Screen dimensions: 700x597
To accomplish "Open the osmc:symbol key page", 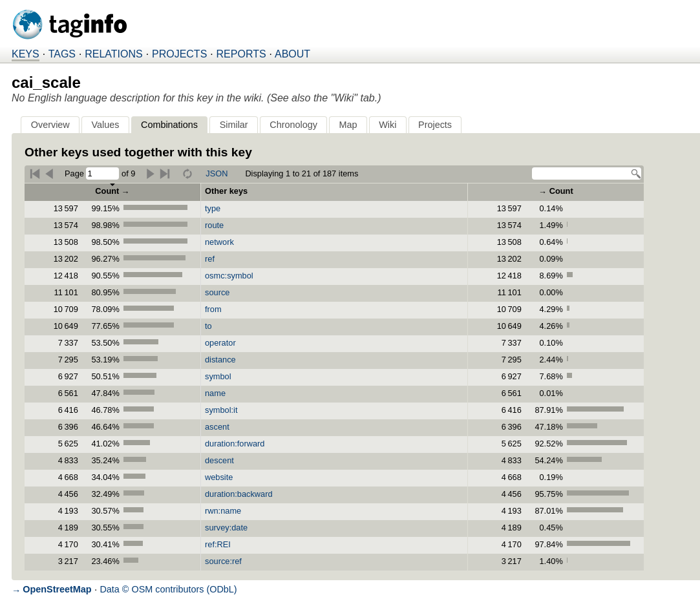I will (x=229, y=276).
